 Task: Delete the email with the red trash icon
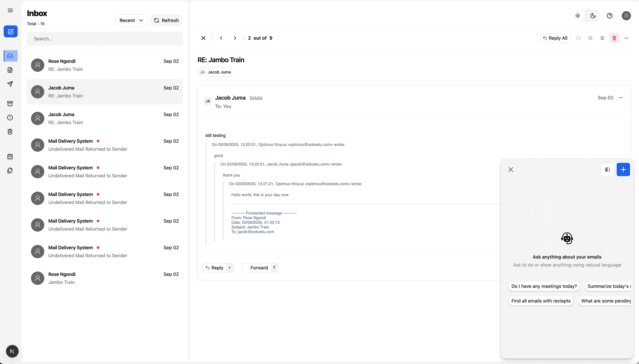tap(614, 38)
